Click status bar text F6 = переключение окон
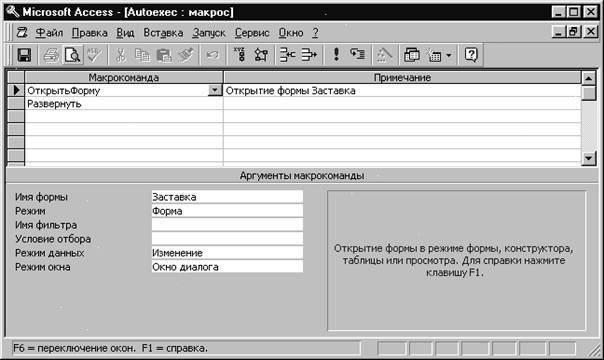Image resolution: width=604 pixels, height=360 pixels. coord(74,348)
